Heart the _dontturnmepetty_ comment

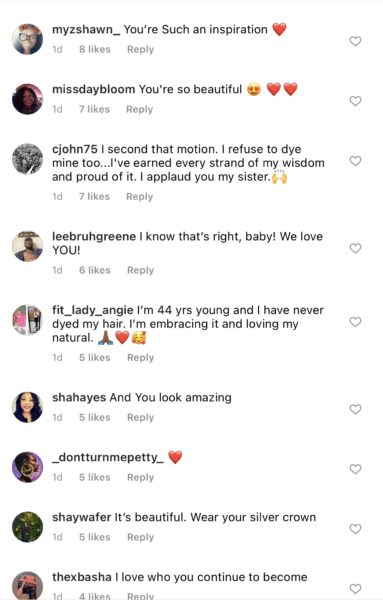coord(355,469)
